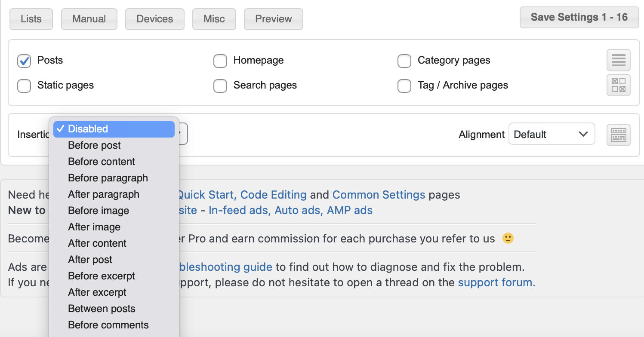This screenshot has width=644, height=337.
Task: Pick Between posts insertion option
Action: pyautogui.click(x=102, y=309)
